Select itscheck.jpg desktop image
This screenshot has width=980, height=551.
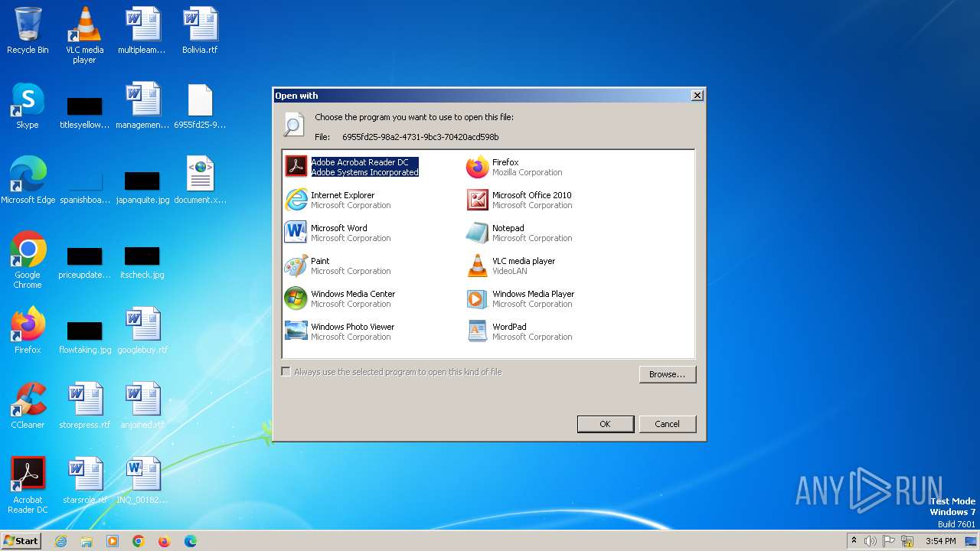coord(142,262)
